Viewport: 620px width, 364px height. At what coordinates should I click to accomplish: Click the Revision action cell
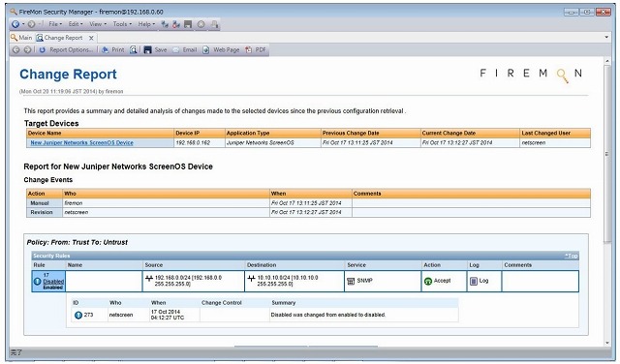(x=45, y=212)
